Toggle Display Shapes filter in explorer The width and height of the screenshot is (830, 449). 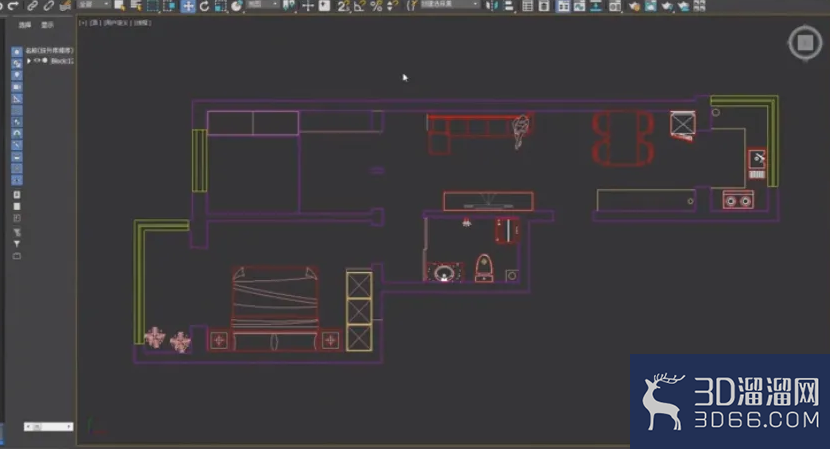coord(17,64)
